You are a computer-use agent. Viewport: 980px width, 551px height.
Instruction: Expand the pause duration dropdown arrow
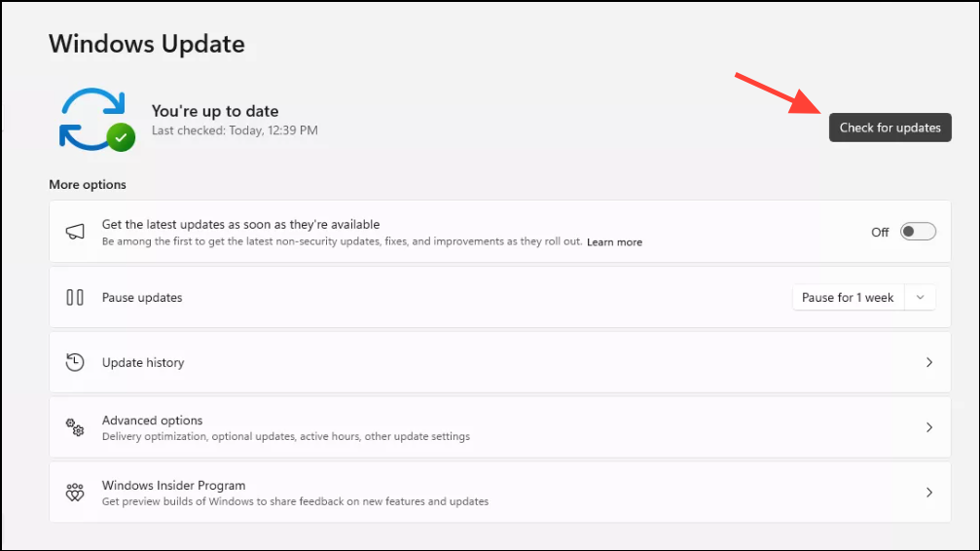(x=920, y=297)
